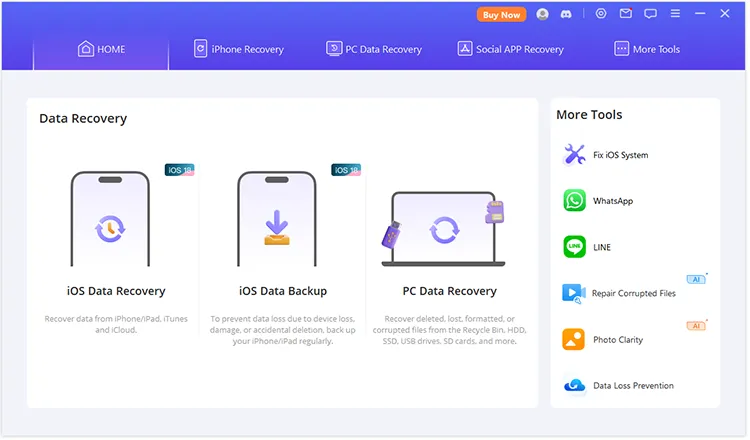The width and height of the screenshot is (750, 440).
Task: Switch to the More Tools tab
Action: pyautogui.click(x=647, y=49)
